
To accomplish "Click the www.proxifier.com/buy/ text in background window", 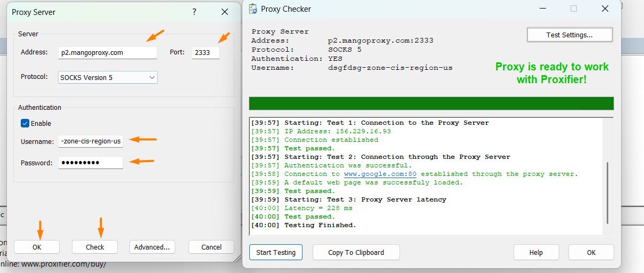I will (64, 264).
